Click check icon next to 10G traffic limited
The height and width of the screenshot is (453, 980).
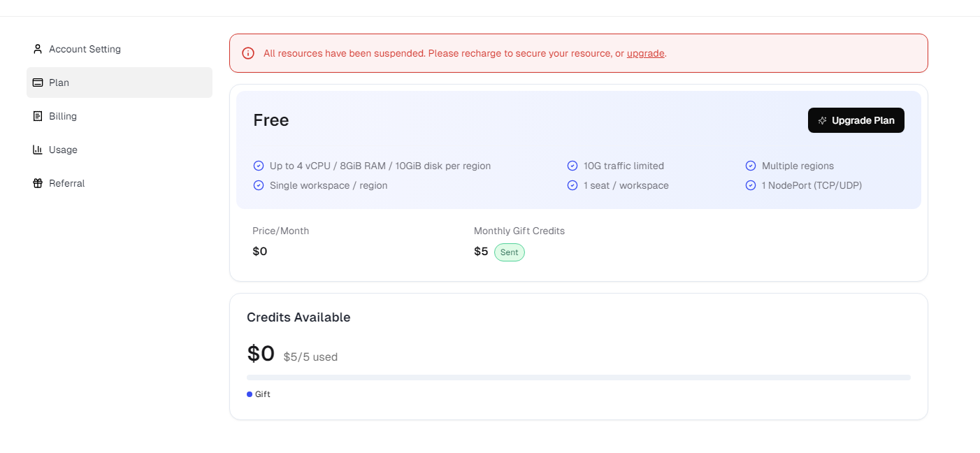click(x=572, y=166)
